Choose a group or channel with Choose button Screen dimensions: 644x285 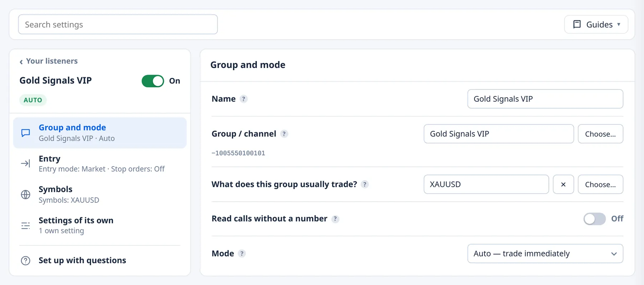point(600,134)
